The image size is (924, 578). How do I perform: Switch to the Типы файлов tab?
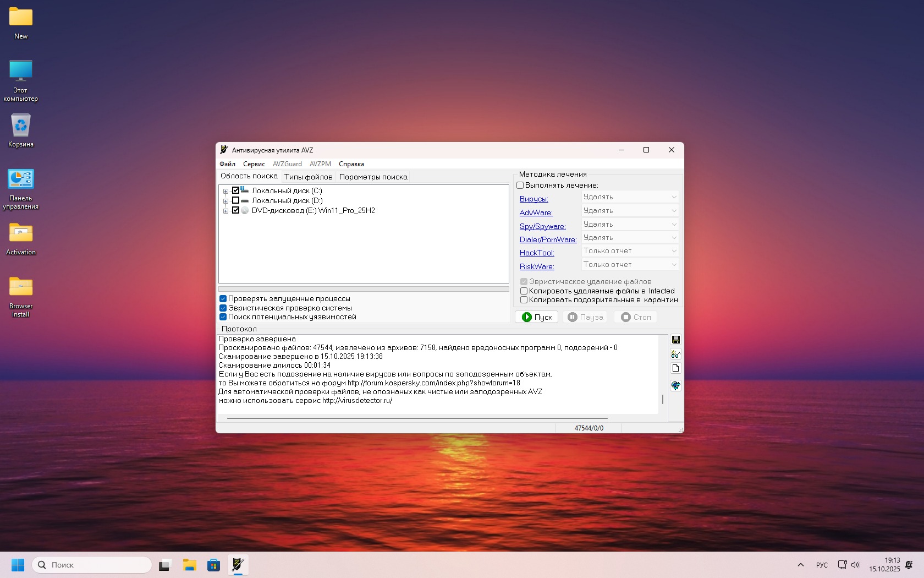click(x=308, y=177)
